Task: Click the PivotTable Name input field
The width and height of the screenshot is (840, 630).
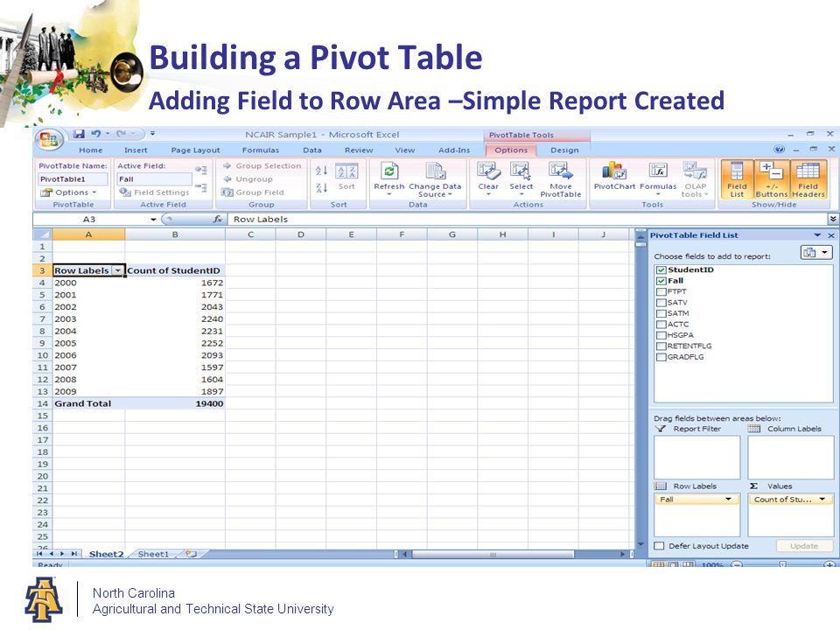Action: click(73, 178)
